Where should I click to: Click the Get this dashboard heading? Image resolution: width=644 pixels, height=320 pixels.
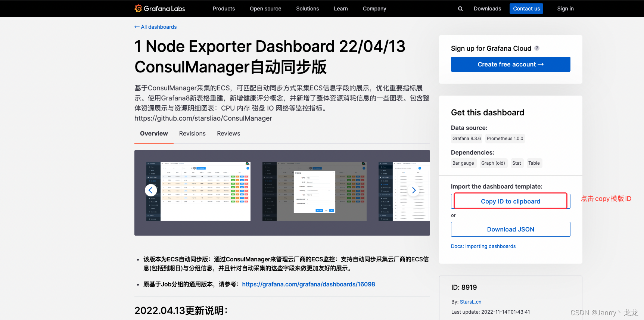click(488, 113)
